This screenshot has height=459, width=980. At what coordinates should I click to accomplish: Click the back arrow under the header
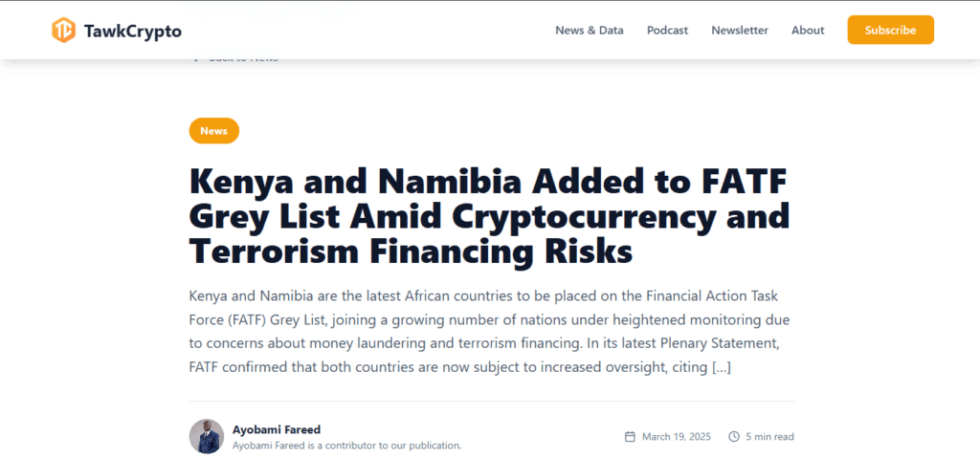pos(195,59)
